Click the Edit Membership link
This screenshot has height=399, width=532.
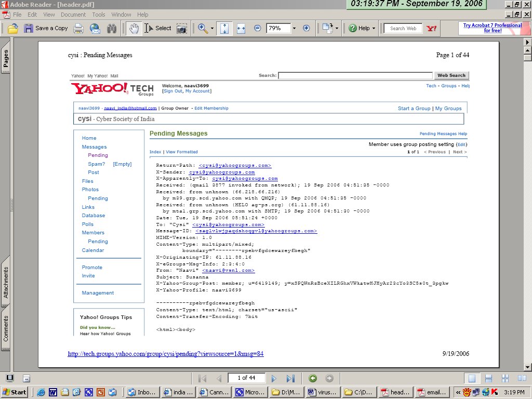coord(211,108)
